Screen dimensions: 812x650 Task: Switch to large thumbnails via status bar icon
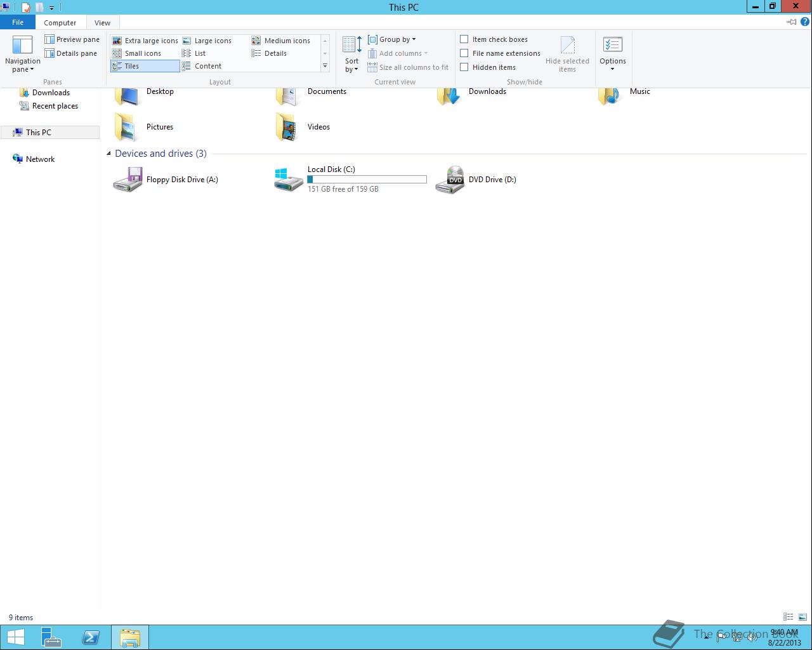tap(802, 617)
